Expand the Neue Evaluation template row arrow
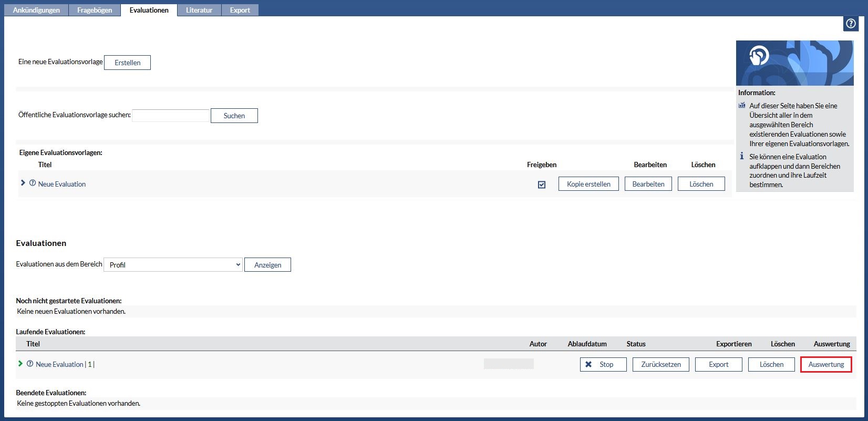This screenshot has height=421, width=868. [23, 183]
